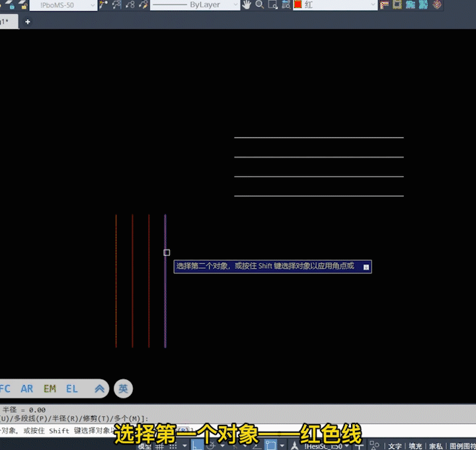Pick the dashed orange vertical line
Image resolution: width=476 pixels, height=450 pixels.
coord(116,281)
